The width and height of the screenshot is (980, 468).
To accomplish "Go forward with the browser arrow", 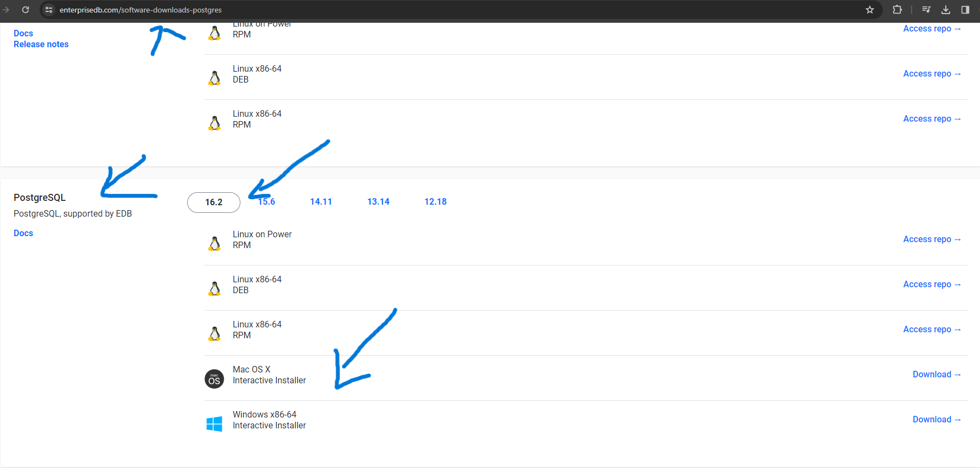I will point(6,10).
